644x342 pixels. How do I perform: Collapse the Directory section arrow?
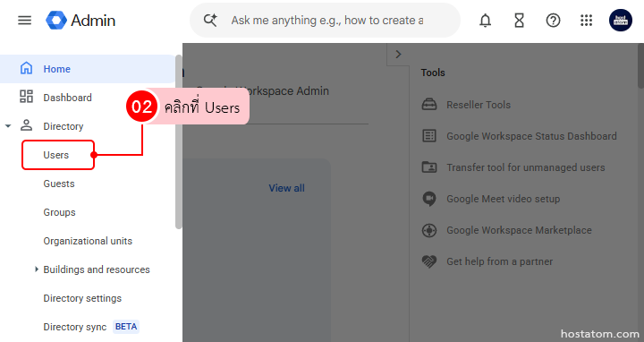(8, 125)
